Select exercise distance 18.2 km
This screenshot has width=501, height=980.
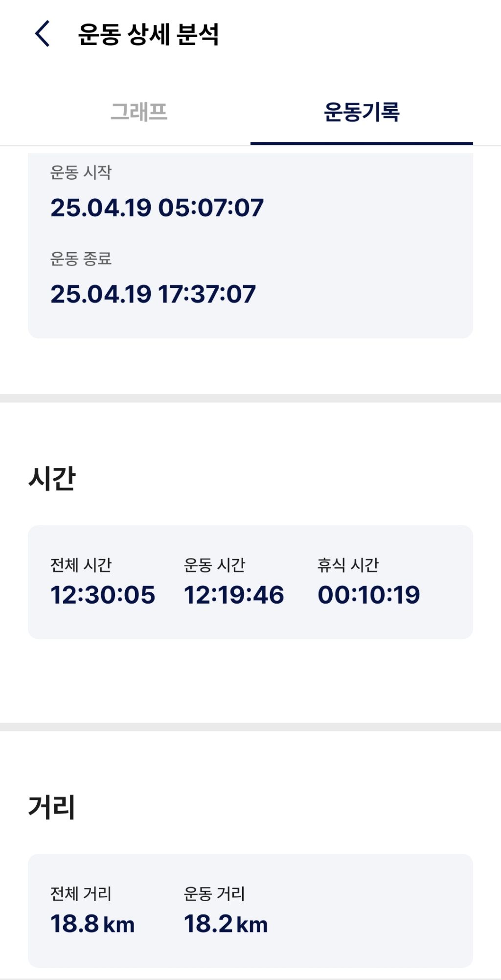pos(226,924)
